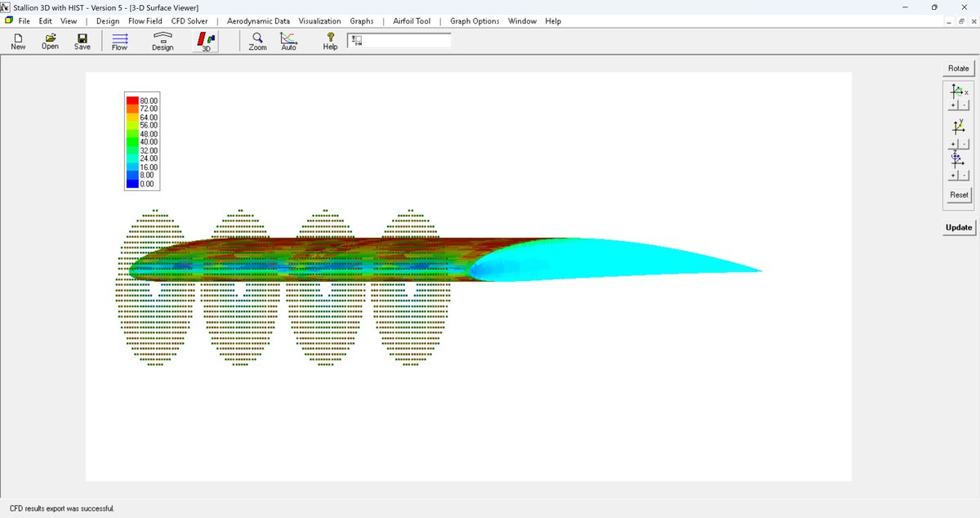The image size is (980, 518).
Task: Decrease Y-axis rotation with minus button
Action: (964, 144)
